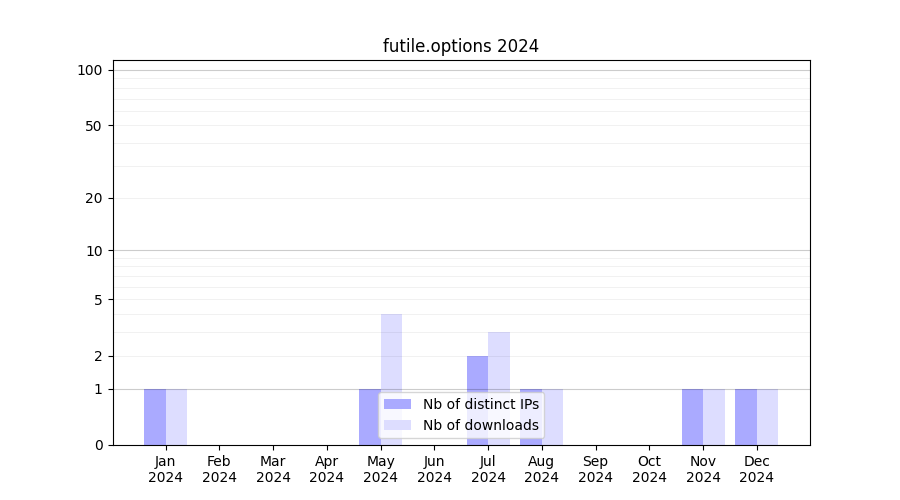
Task: Click the January downloads bar
Action: [176, 417]
